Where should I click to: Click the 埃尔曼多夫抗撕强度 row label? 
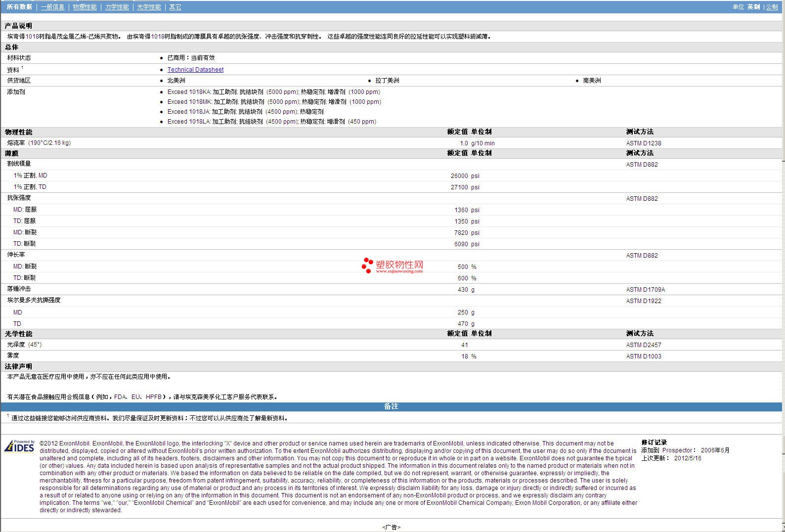pos(34,300)
